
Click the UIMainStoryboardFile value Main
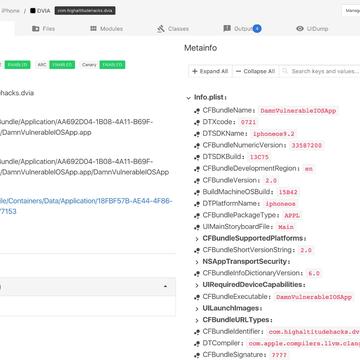286,227
